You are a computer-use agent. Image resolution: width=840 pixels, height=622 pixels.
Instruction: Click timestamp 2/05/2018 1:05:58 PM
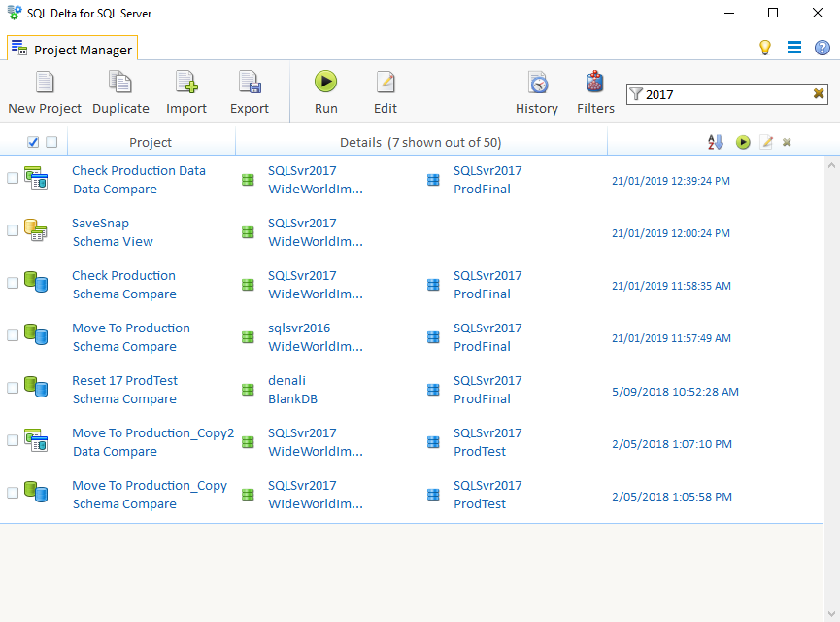[672, 497]
